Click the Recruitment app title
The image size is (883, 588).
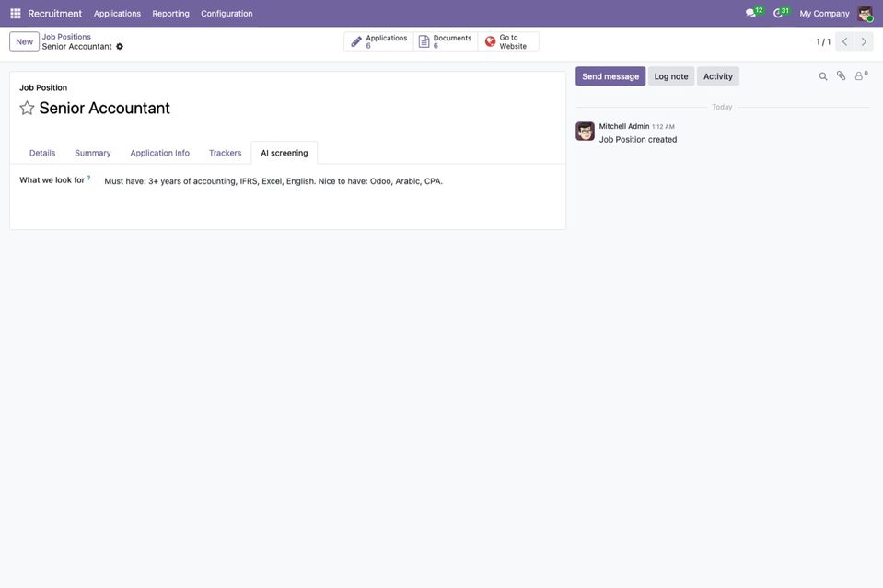pos(54,14)
